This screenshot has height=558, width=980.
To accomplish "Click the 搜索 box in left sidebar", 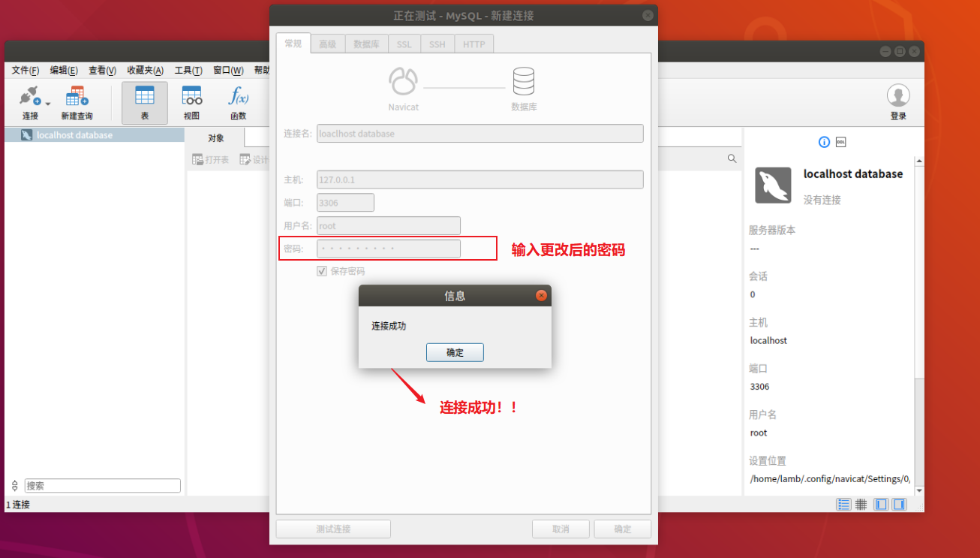I will [x=103, y=486].
